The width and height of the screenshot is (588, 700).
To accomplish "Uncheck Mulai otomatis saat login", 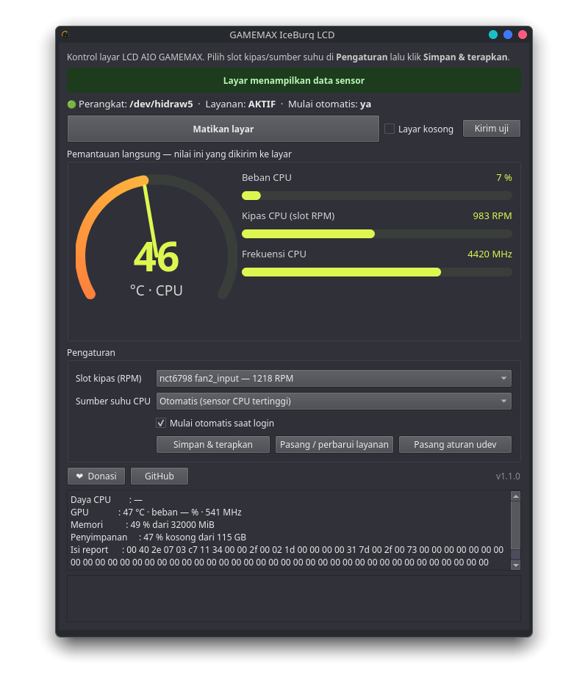I will coord(161,423).
